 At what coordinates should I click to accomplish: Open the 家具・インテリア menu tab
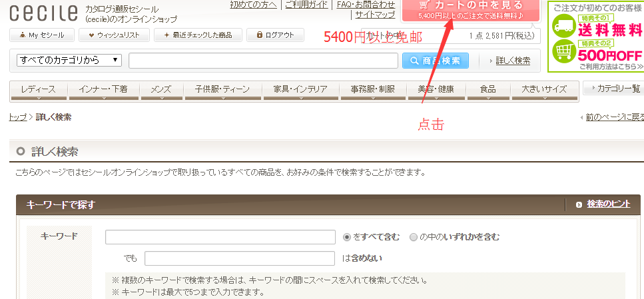[x=300, y=90]
